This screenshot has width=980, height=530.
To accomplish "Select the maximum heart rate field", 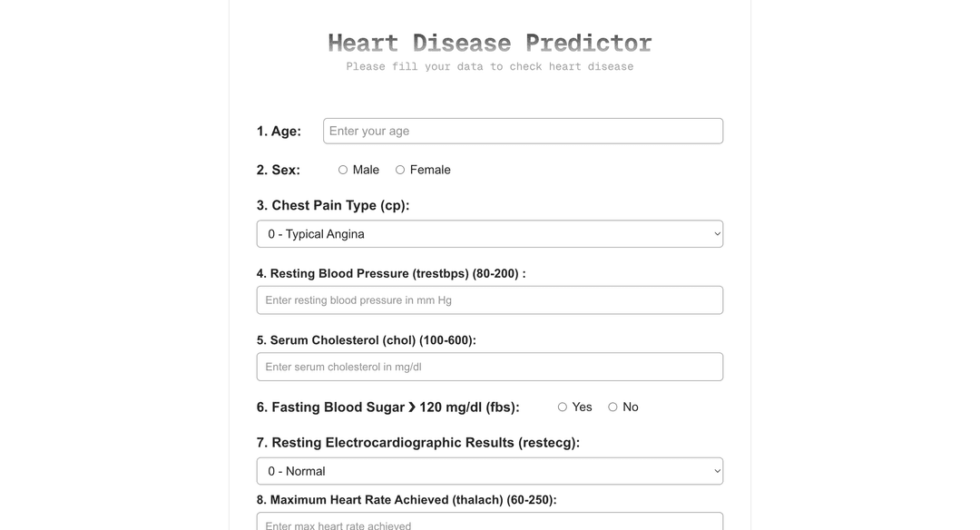I will click(x=490, y=525).
